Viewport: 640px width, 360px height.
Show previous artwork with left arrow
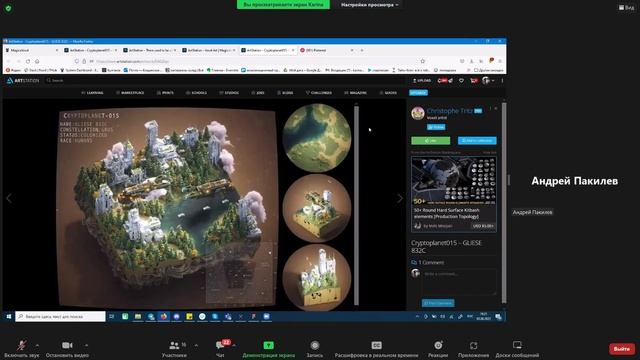tap(9, 198)
